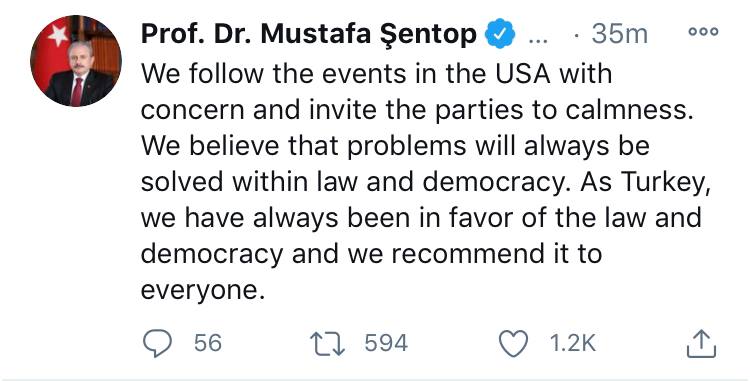The width and height of the screenshot is (750, 381).
Task: Click the Turkish flag in the avatar
Action: pyautogui.click(x=52, y=48)
